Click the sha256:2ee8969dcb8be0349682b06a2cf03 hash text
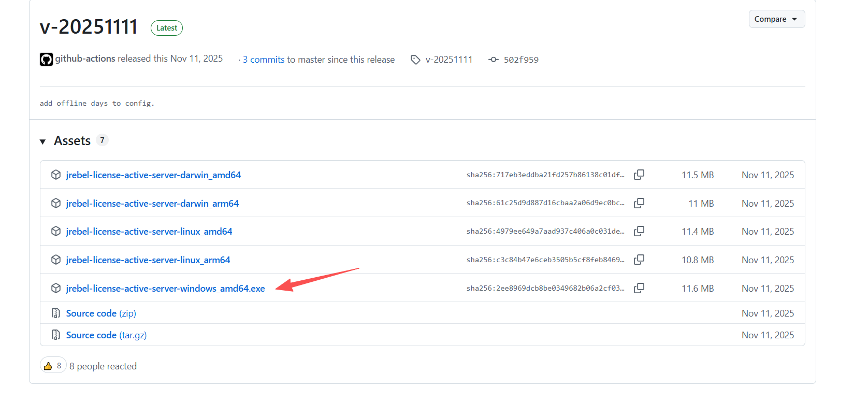 click(545, 288)
